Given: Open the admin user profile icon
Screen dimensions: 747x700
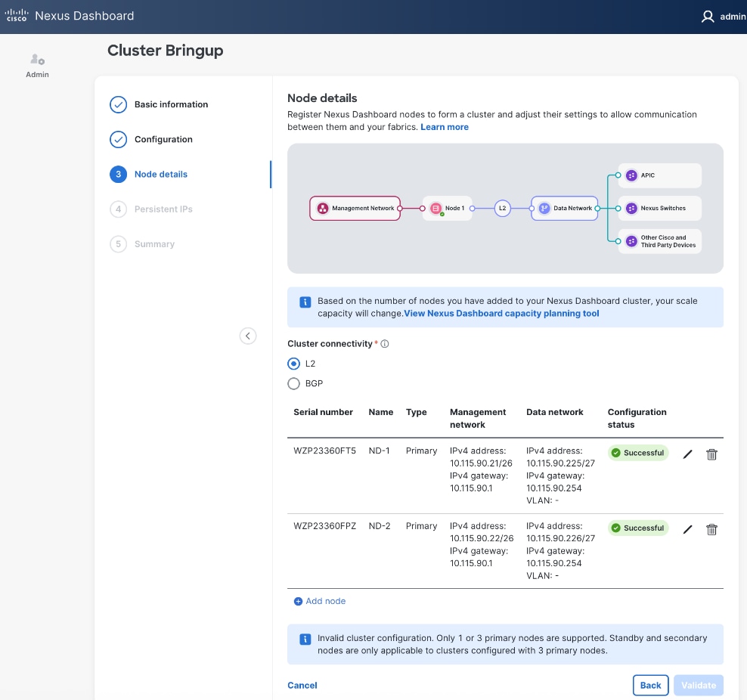Looking at the screenshot, I should pyautogui.click(x=708, y=16).
